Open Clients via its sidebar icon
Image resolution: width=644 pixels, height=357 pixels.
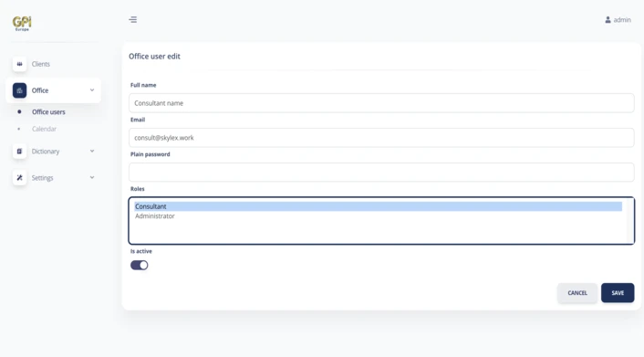click(x=19, y=64)
